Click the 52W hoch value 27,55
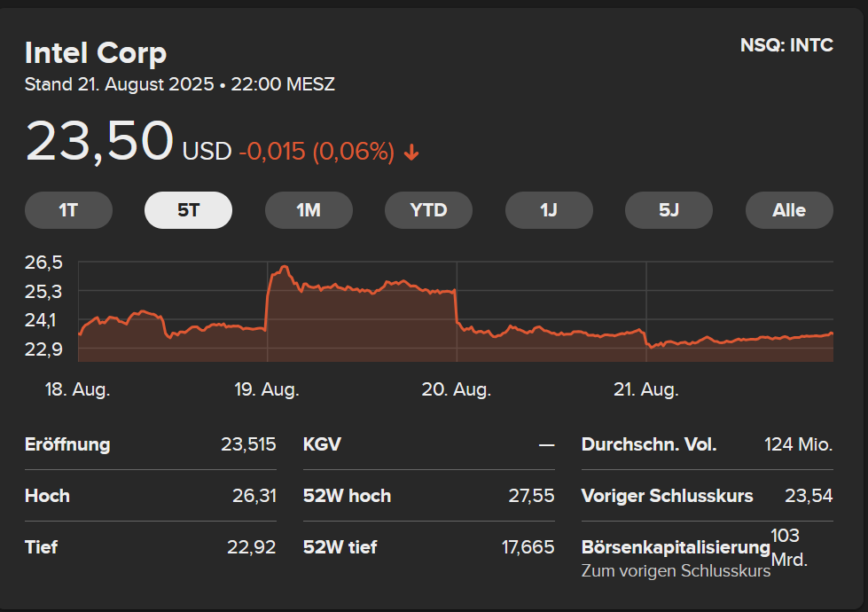The width and height of the screenshot is (868, 612). tap(531, 496)
